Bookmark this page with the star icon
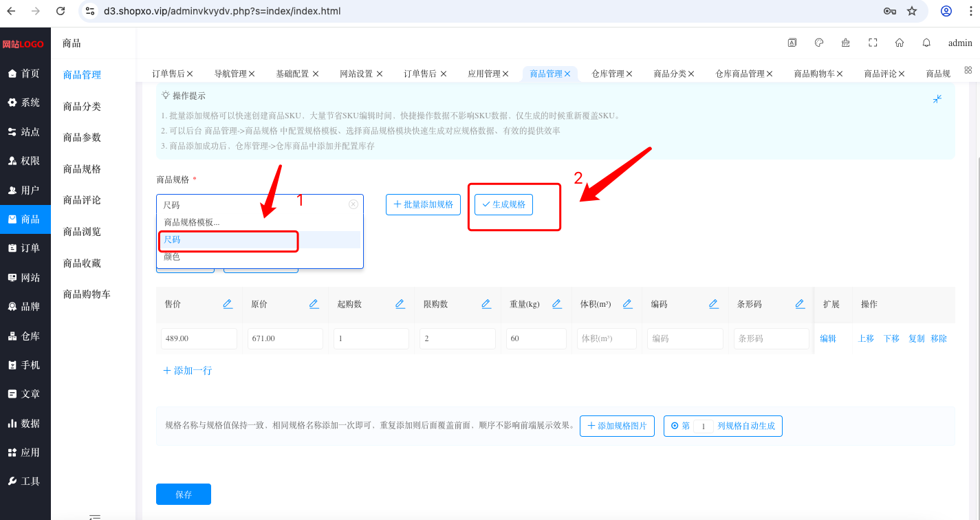Image resolution: width=980 pixels, height=520 pixels. click(x=912, y=11)
